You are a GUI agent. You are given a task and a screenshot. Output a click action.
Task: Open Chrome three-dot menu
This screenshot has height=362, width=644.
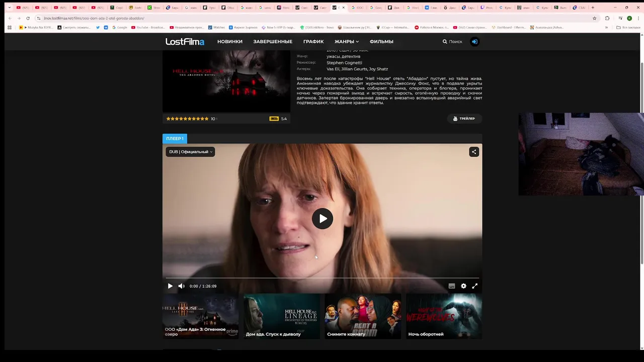point(638,18)
